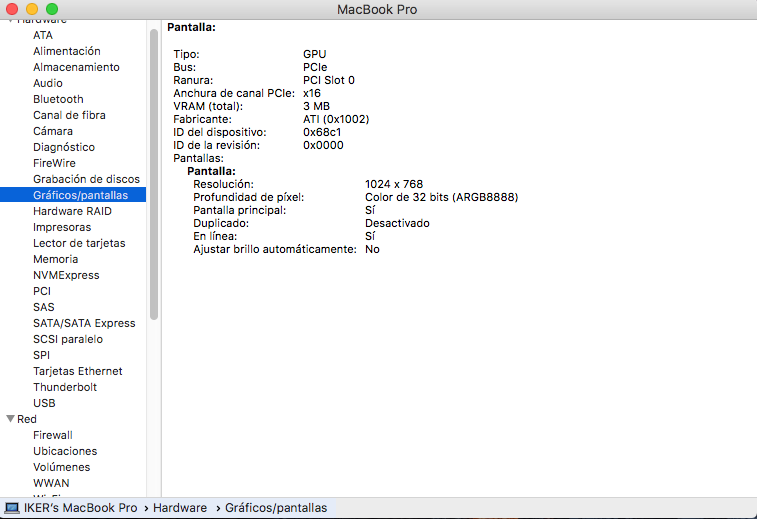Screen dimensions: 757x519
Task: Select FireWire in the sidebar
Action: point(54,163)
